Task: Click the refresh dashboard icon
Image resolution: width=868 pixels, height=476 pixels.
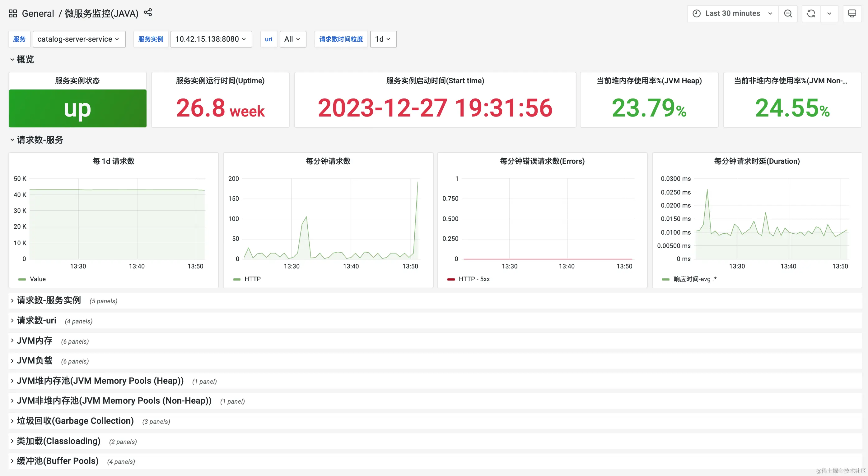Action: [811, 13]
